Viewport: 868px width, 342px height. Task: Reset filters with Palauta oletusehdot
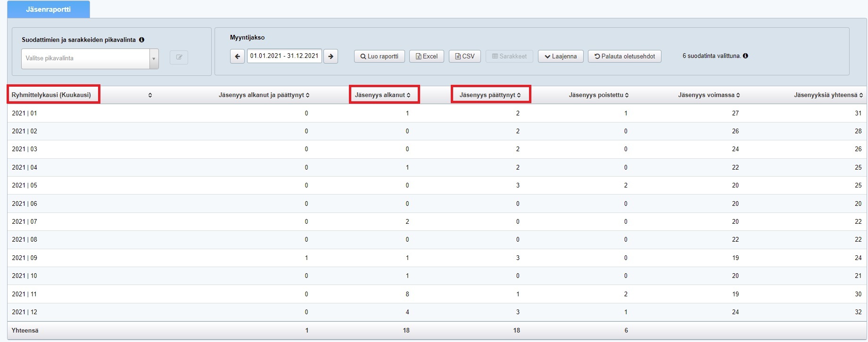pyautogui.click(x=624, y=57)
